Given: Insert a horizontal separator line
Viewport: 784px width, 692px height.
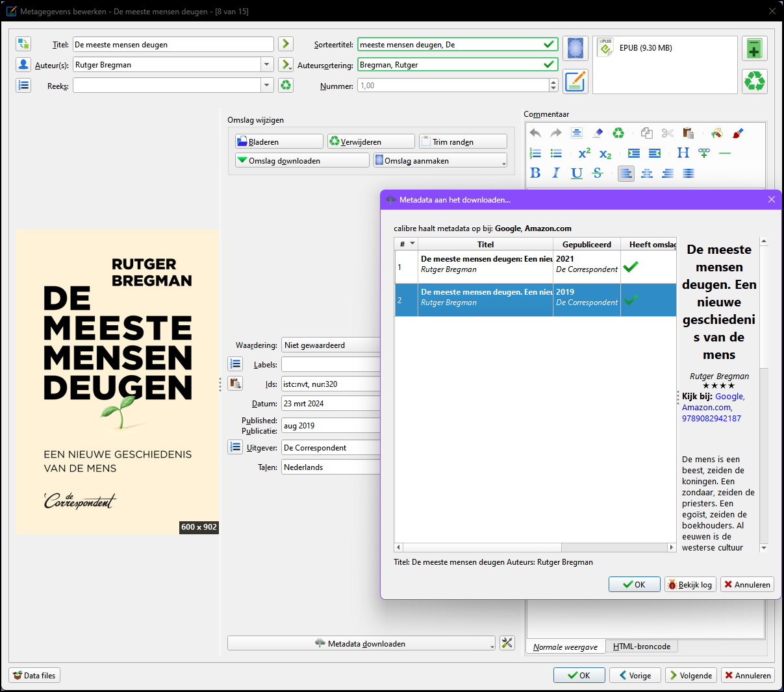Looking at the screenshot, I should pos(725,153).
